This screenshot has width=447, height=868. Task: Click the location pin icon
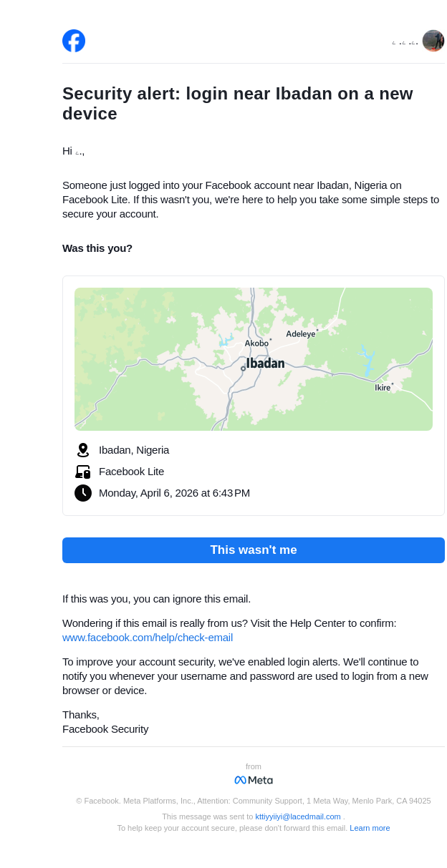(x=83, y=450)
